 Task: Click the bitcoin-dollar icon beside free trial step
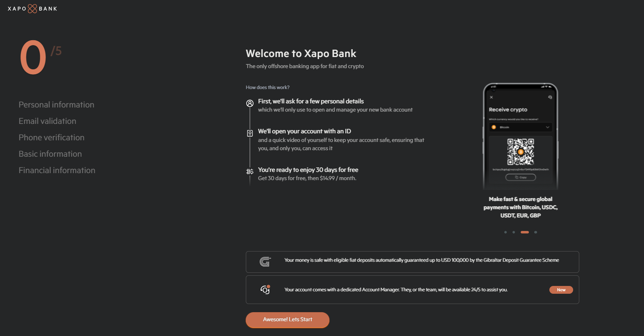click(250, 171)
